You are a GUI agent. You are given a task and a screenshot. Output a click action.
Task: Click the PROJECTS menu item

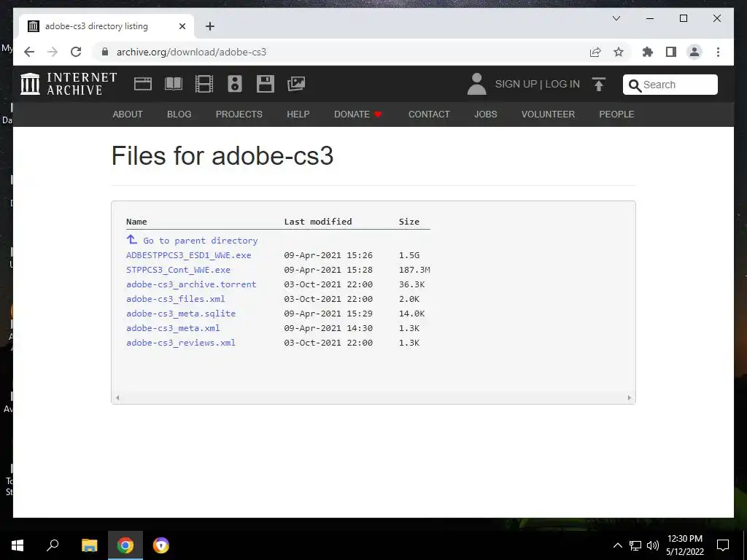click(239, 114)
